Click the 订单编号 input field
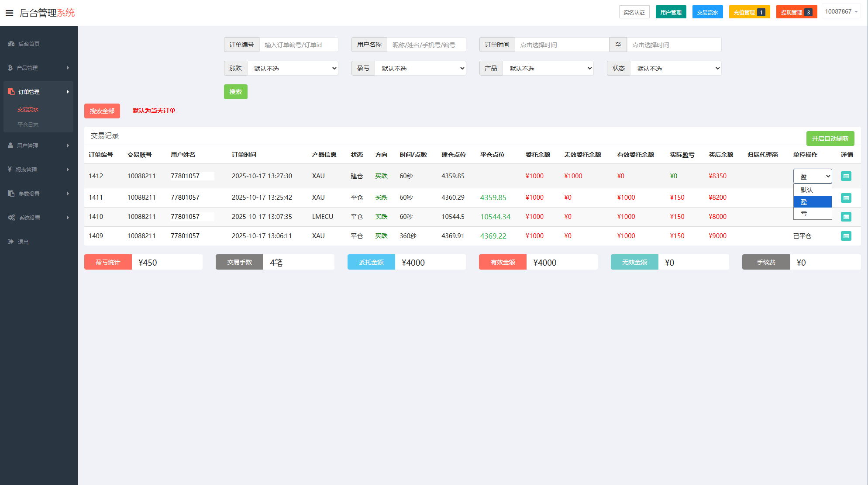This screenshot has width=868, height=485. coord(298,45)
